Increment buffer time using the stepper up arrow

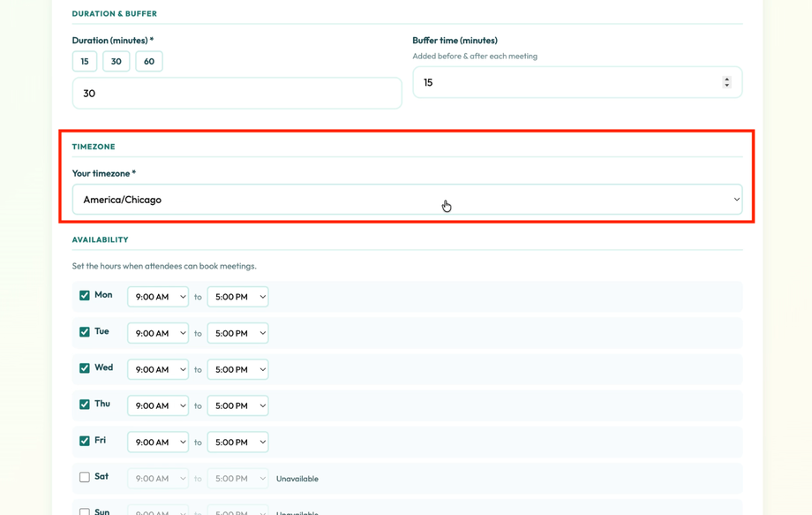click(726, 78)
